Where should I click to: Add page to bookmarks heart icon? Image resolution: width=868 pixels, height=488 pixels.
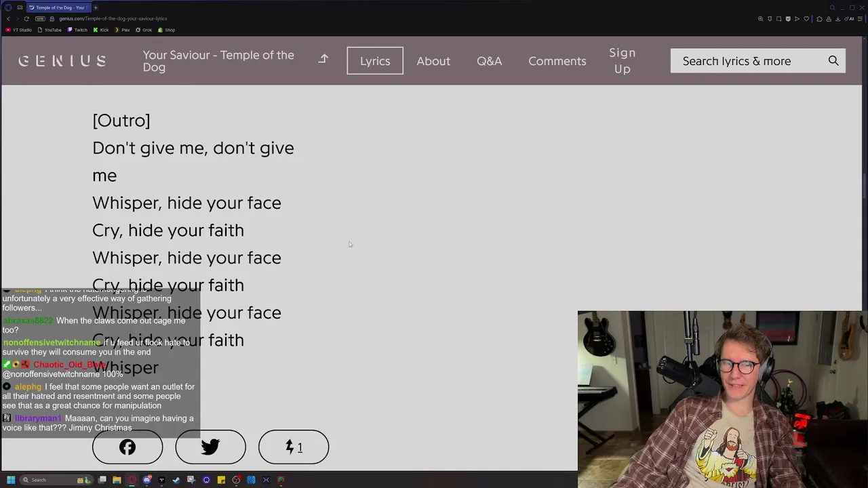(x=806, y=18)
